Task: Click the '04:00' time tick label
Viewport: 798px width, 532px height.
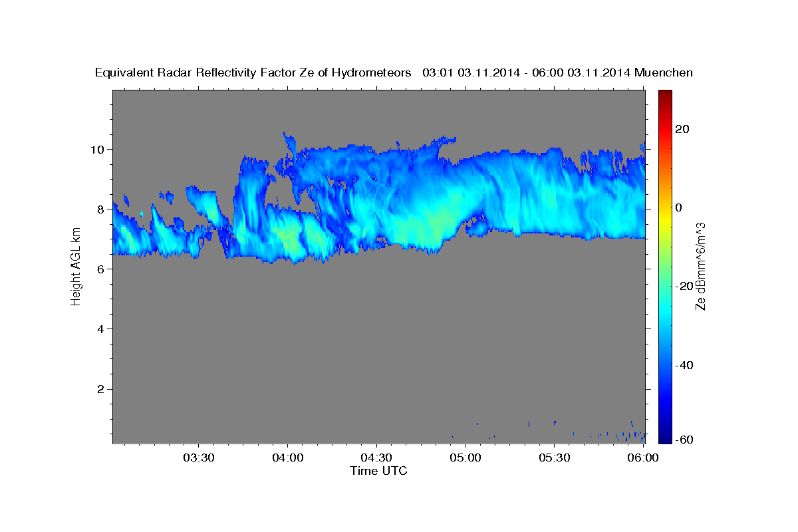Action: tap(287, 458)
